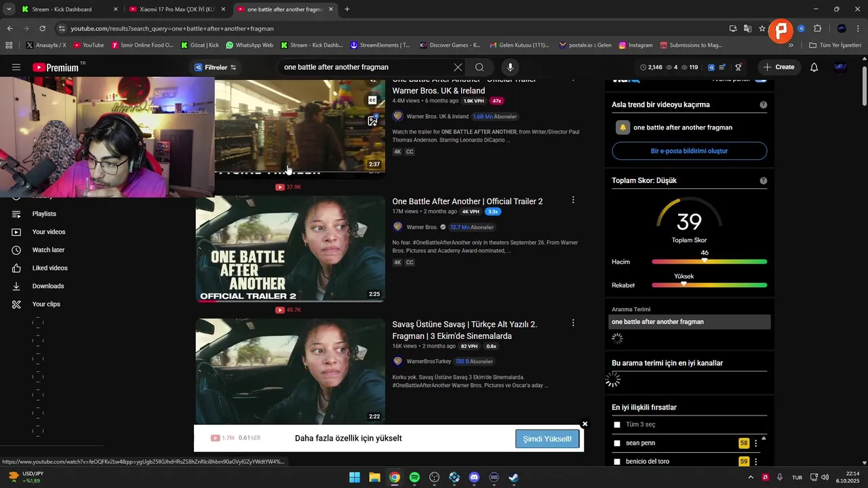
Task: Toggle the vidIQ Arama paneli switch
Action: (x=761, y=79)
